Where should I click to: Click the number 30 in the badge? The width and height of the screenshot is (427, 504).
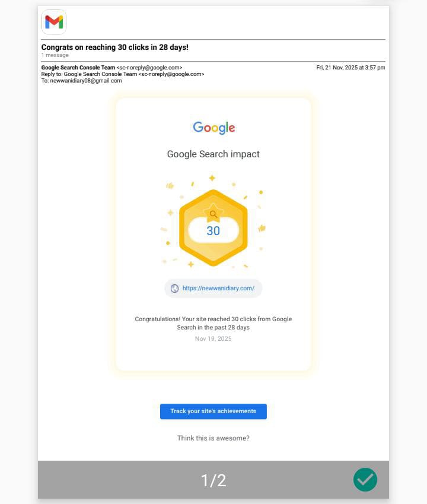[213, 231]
